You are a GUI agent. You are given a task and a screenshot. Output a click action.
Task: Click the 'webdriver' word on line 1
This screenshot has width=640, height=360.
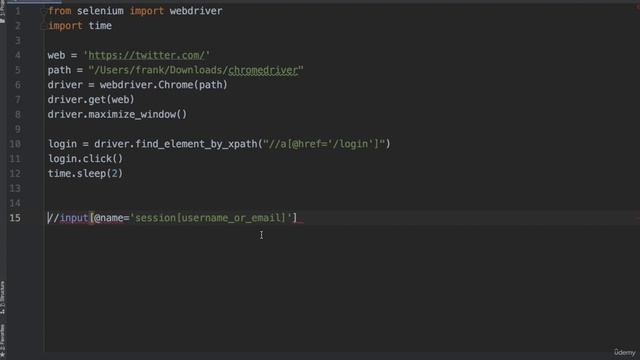point(196,11)
